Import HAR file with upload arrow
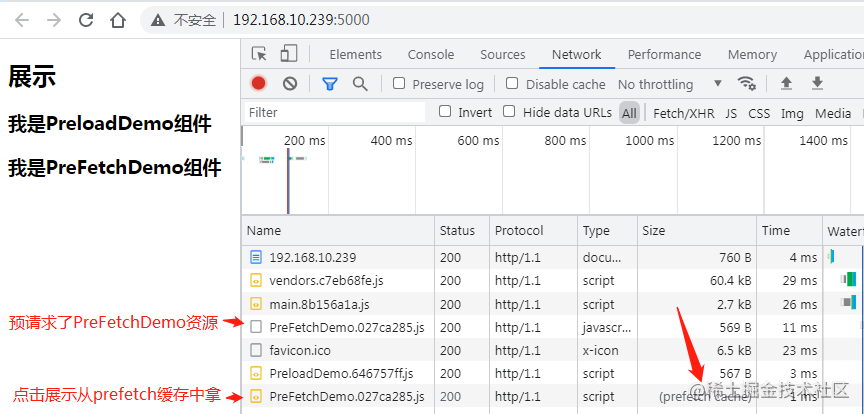Viewport: 864px width, 414px height. point(786,84)
